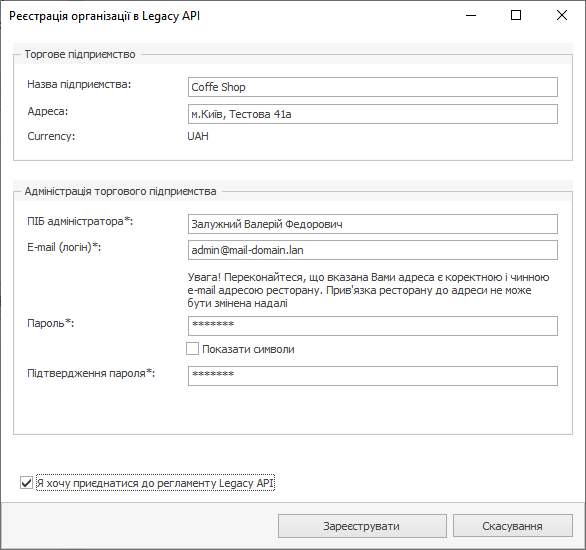The width and height of the screenshot is (586, 550).
Task: Maximize the registration dialog window
Action: click(x=516, y=15)
